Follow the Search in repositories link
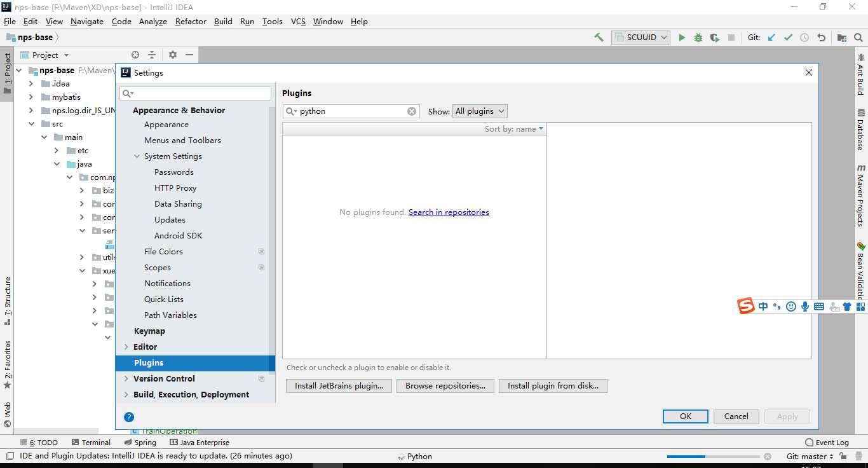Image resolution: width=868 pixels, height=468 pixels. point(449,212)
